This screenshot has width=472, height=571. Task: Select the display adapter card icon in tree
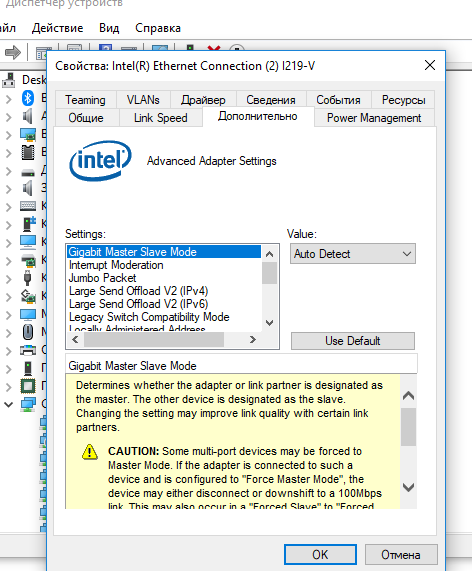click(x=28, y=134)
